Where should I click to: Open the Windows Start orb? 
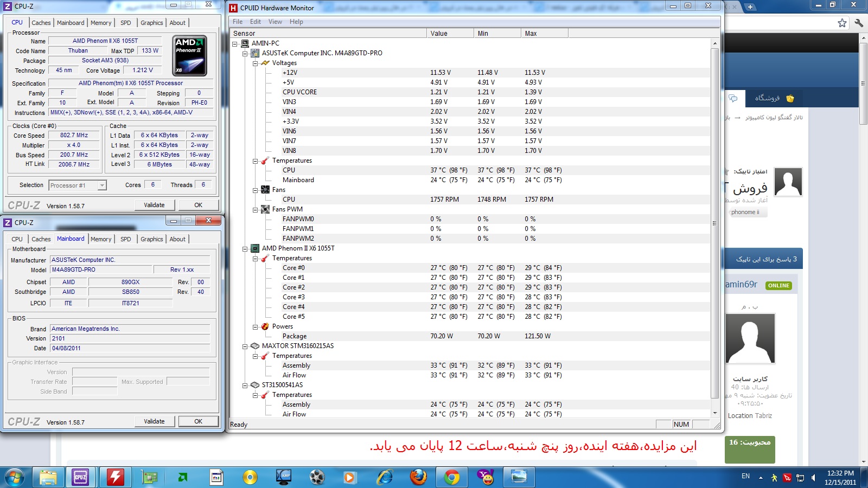pos(15,477)
